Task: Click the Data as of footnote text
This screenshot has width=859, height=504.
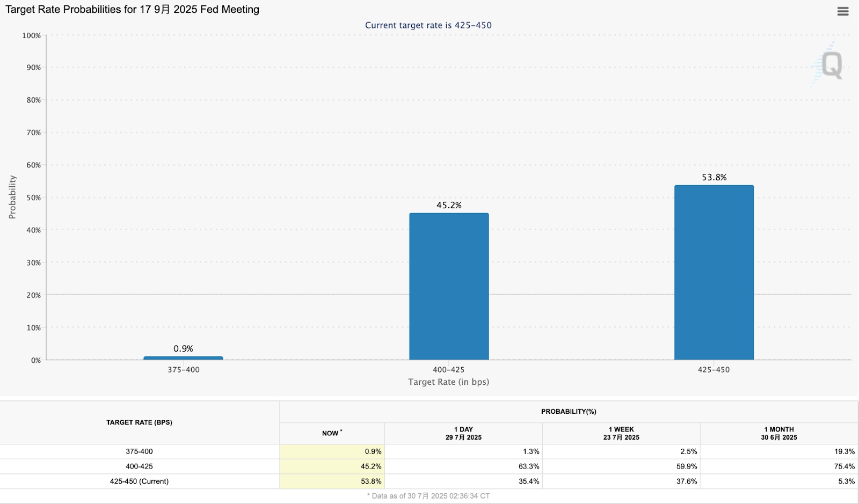Action: click(429, 496)
